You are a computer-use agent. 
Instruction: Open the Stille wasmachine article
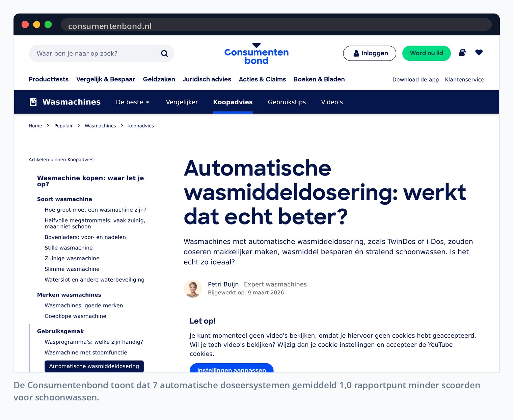69,248
